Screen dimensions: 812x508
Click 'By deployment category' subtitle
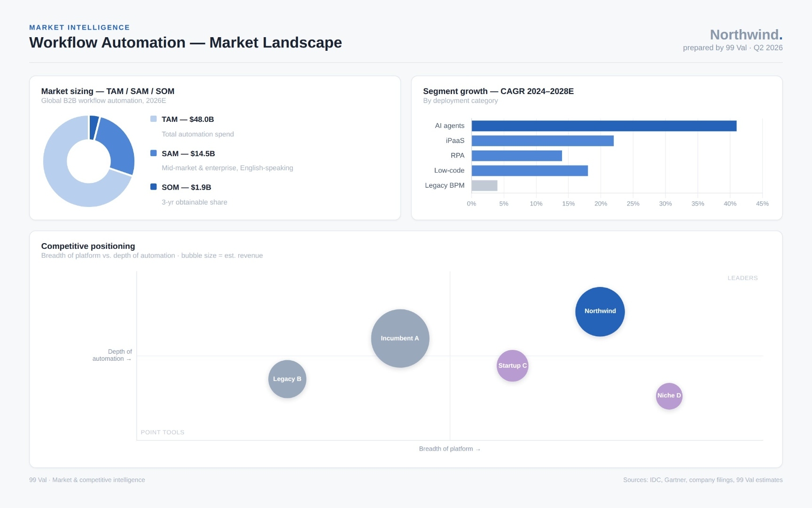(460, 101)
